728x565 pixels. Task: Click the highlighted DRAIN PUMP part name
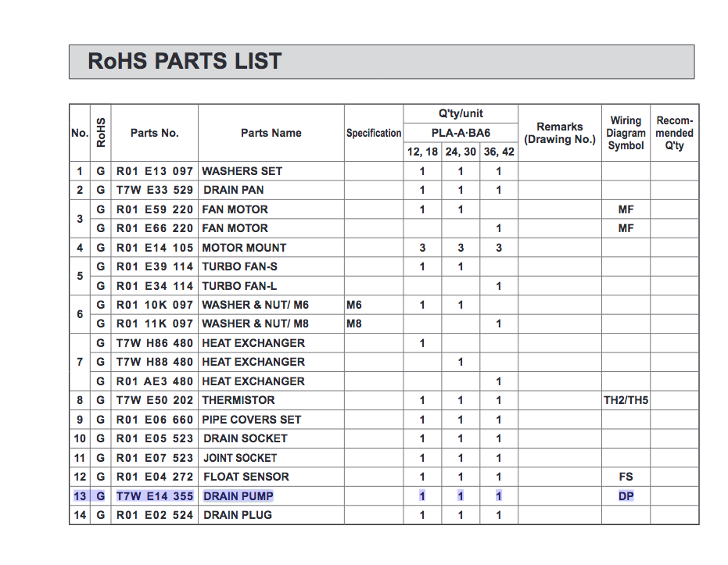238,496
